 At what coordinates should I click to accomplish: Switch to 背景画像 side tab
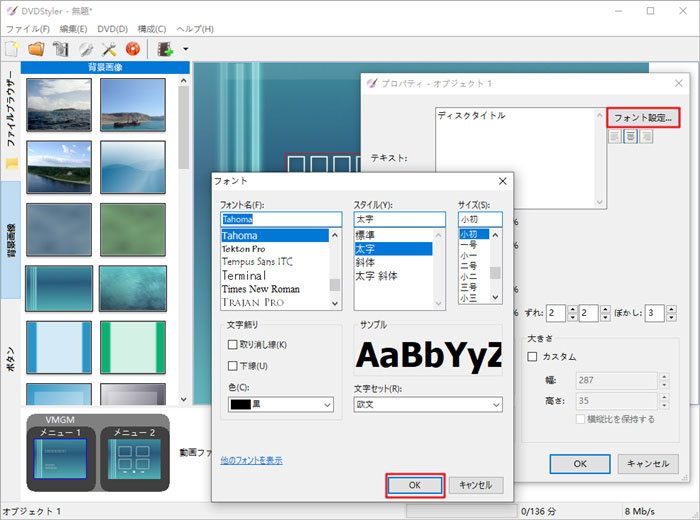click(x=11, y=240)
